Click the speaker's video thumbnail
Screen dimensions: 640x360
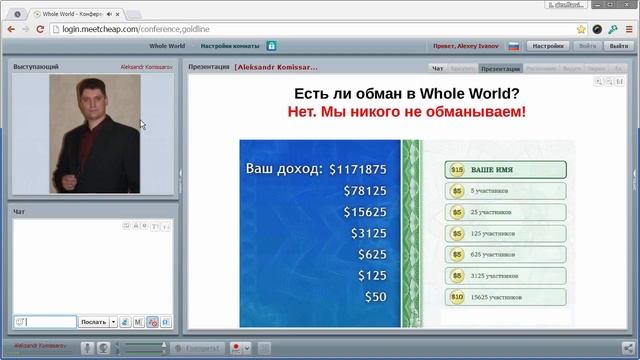click(95, 133)
